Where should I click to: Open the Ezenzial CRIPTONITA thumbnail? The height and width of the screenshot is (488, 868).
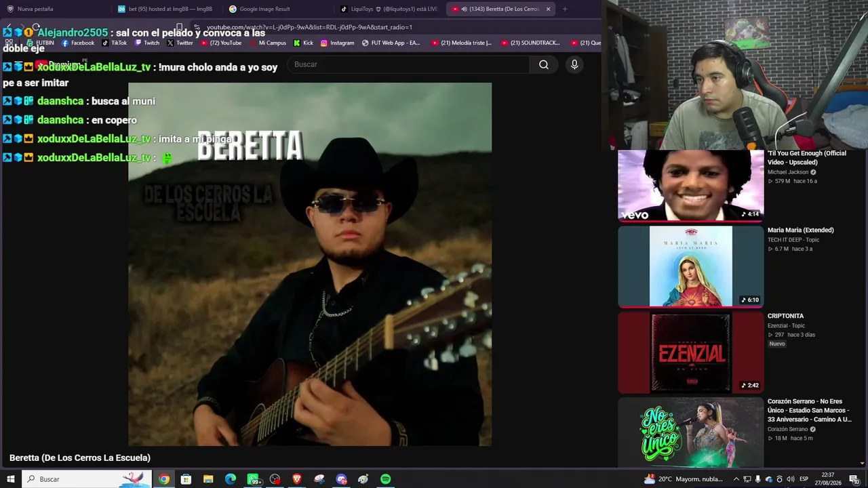pyautogui.click(x=690, y=352)
